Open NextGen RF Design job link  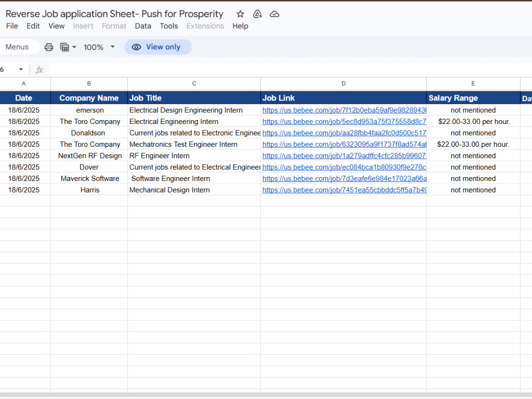tap(344, 156)
